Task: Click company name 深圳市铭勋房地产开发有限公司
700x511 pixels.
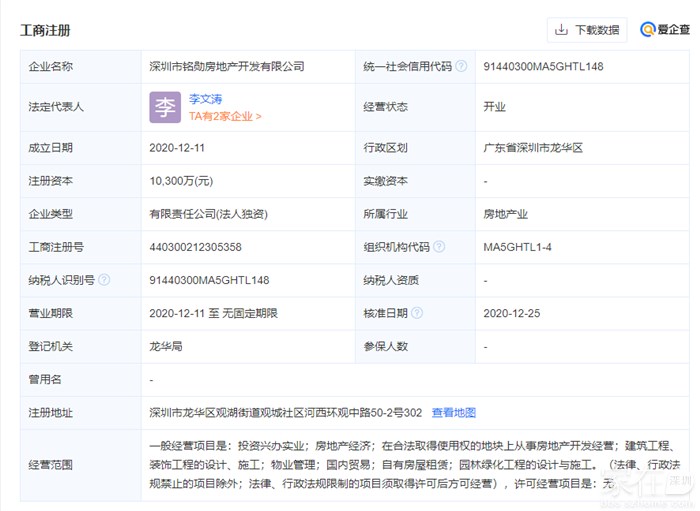Action: pyautogui.click(x=226, y=67)
